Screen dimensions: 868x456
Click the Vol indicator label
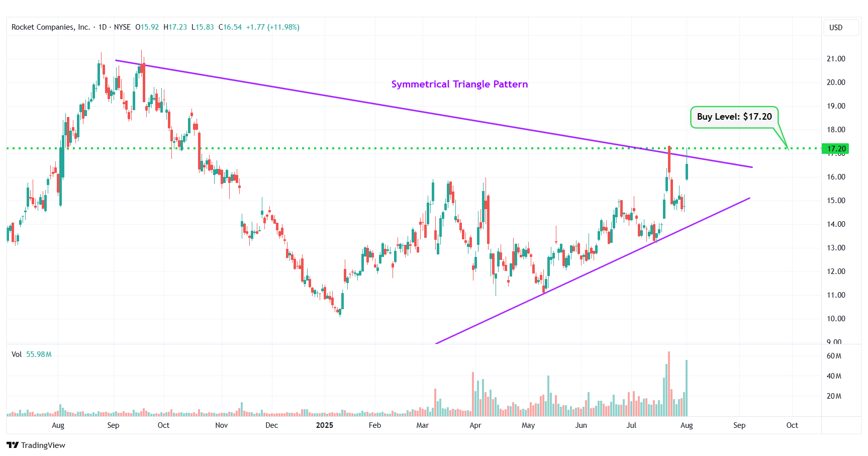17,354
